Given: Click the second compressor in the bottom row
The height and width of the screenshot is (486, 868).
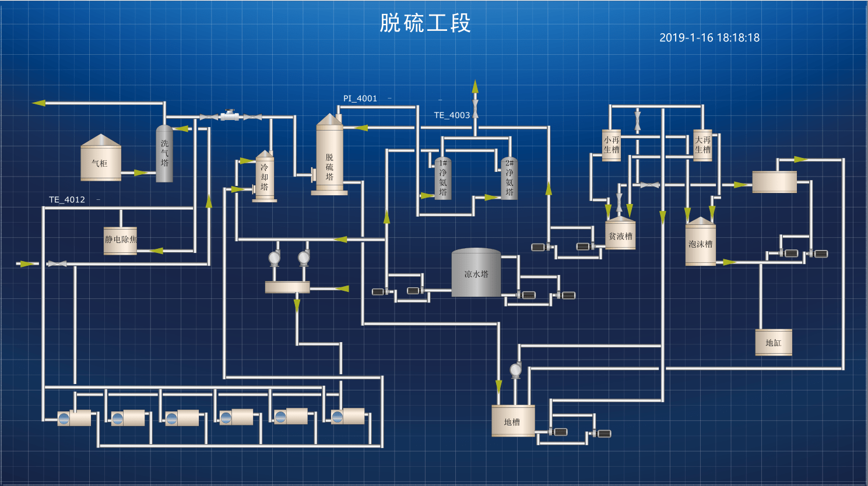Looking at the screenshot, I should [x=128, y=418].
